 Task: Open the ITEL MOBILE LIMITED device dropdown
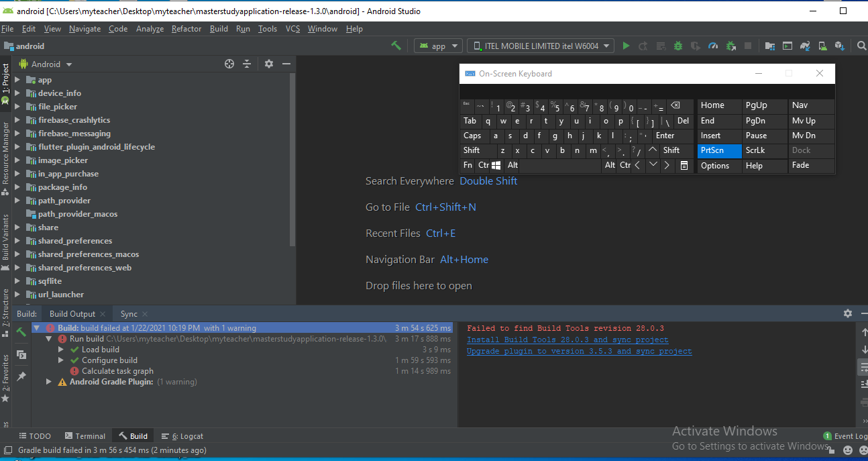pyautogui.click(x=541, y=46)
